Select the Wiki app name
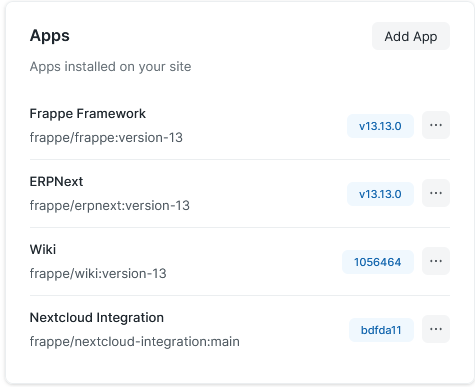The width and height of the screenshot is (475, 387). (43, 249)
